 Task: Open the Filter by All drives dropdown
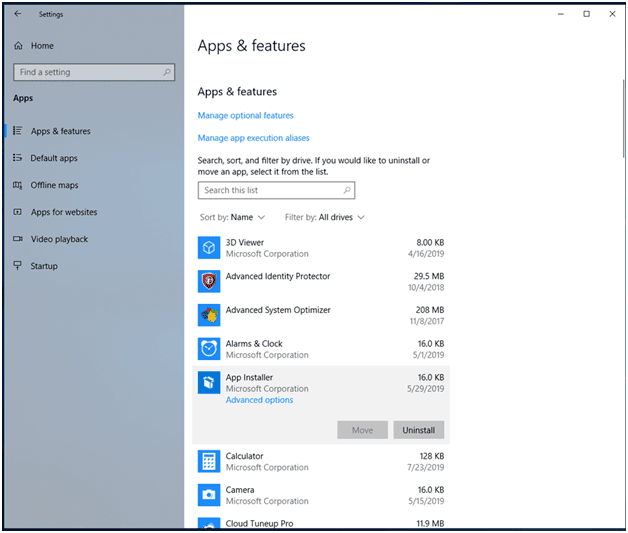(324, 217)
